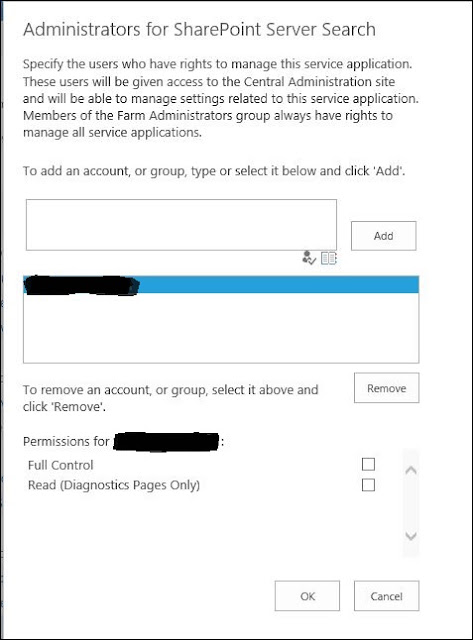Enable the Full Control checkbox

click(x=368, y=464)
